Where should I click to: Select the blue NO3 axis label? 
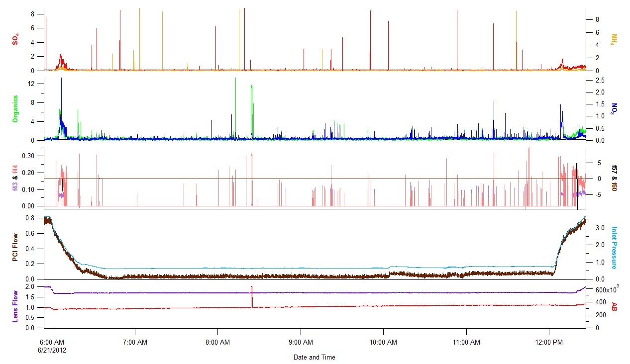click(x=615, y=109)
